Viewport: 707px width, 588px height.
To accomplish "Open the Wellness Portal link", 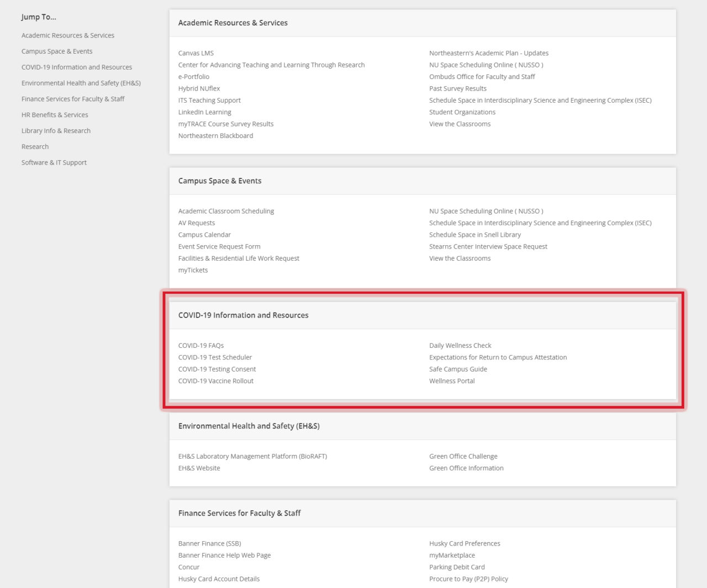I will point(452,381).
